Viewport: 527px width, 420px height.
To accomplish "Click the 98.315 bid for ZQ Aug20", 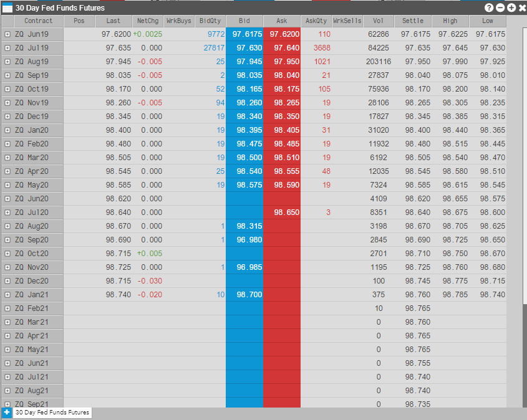I will coord(244,226).
